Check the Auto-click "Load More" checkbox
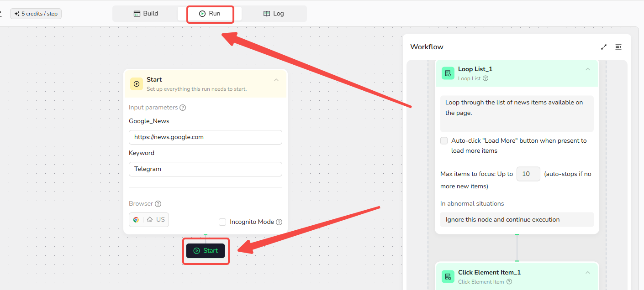The height and width of the screenshot is (290, 644). [x=444, y=141]
